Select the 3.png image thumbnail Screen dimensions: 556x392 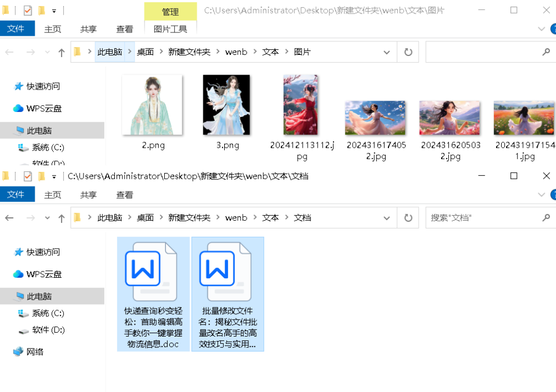(x=226, y=105)
